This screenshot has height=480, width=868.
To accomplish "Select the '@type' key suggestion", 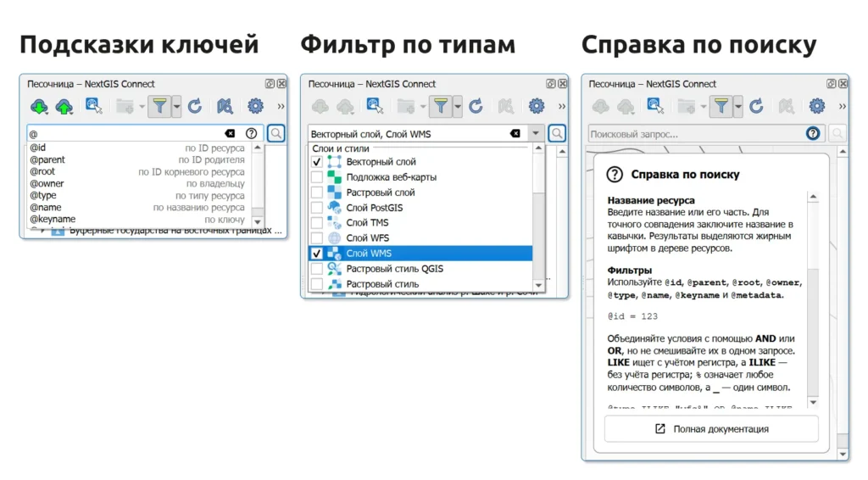I will click(x=139, y=195).
